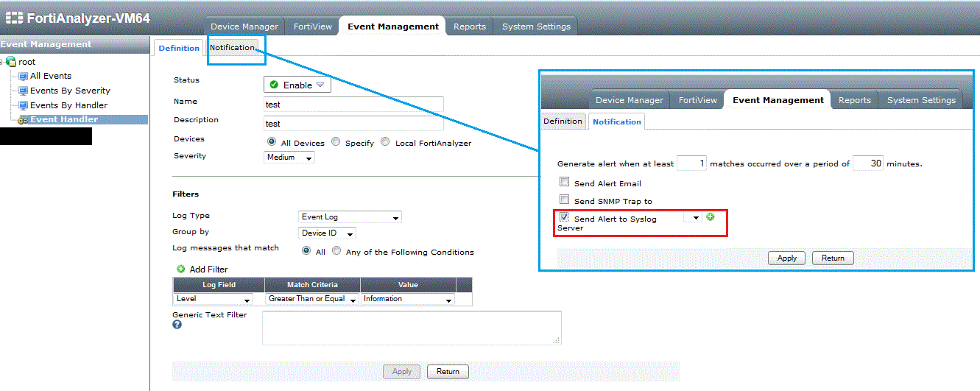Tick the Send SNMP Trap to checkbox
This screenshot has width=980, height=391.
[x=564, y=200]
